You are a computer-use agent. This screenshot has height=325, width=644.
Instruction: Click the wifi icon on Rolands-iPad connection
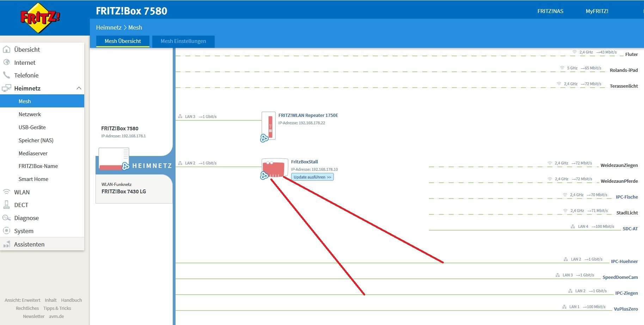(562, 68)
